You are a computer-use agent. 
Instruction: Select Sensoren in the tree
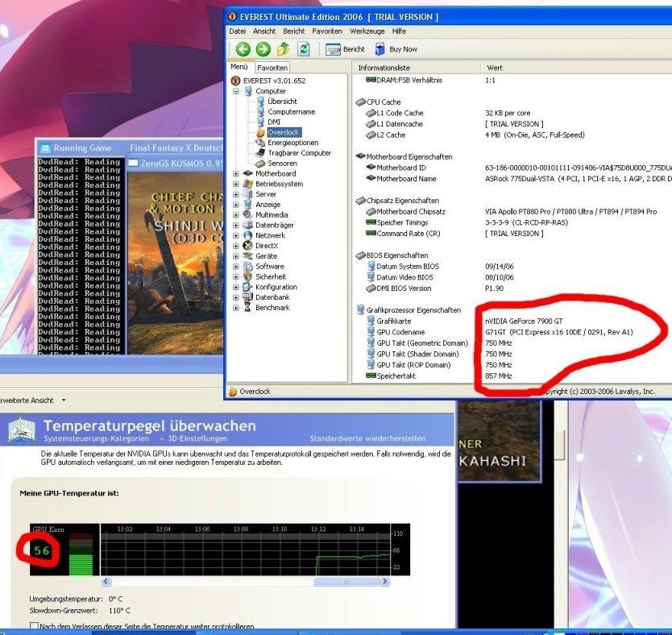coord(282,164)
